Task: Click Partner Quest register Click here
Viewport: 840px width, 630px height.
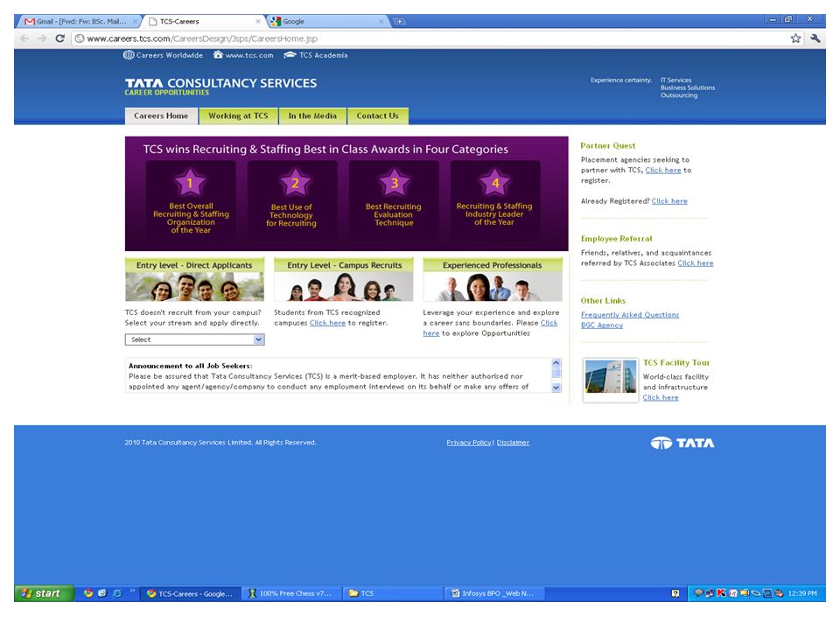Action: pos(663,171)
